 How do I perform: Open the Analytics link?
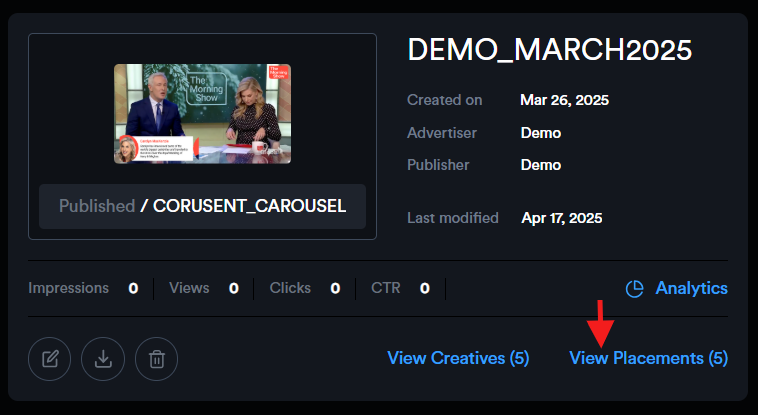tap(691, 288)
